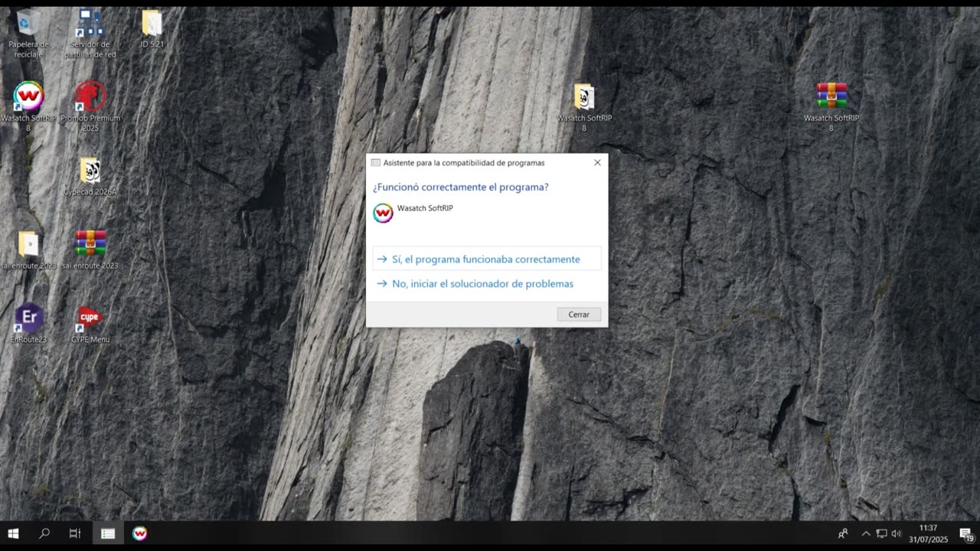Choose 'Sí, el programa funcionaba correctamente'
The width and height of the screenshot is (980, 551).
487,259
